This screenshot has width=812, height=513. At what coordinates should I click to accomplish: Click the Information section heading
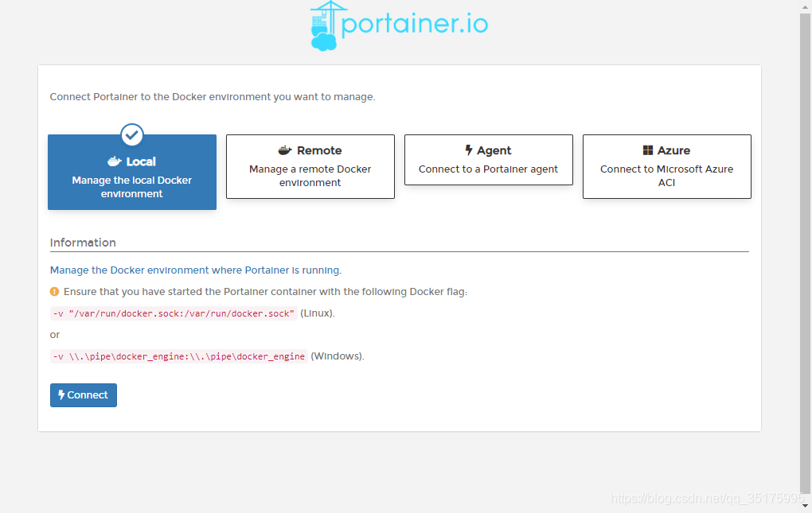[x=83, y=243]
